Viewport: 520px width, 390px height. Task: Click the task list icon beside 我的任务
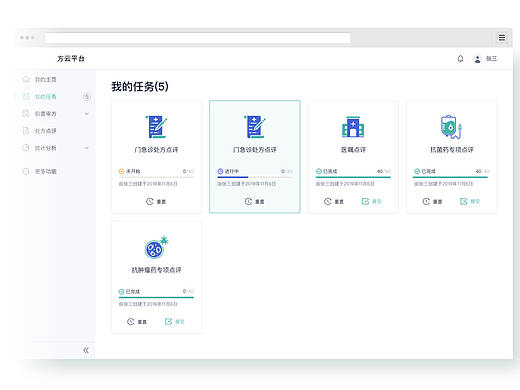26,96
